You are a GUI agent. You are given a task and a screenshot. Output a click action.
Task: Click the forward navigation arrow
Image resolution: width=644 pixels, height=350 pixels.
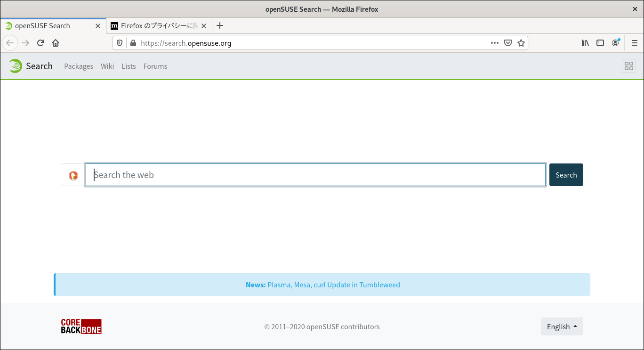(x=25, y=43)
